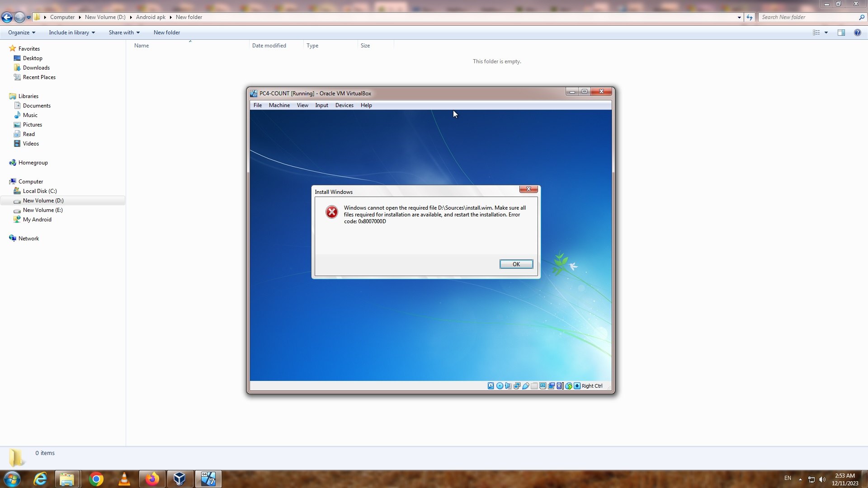This screenshot has height=488, width=868.
Task: Click the virtualization CPU chip icon in status bar
Action: pyautogui.click(x=560, y=386)
